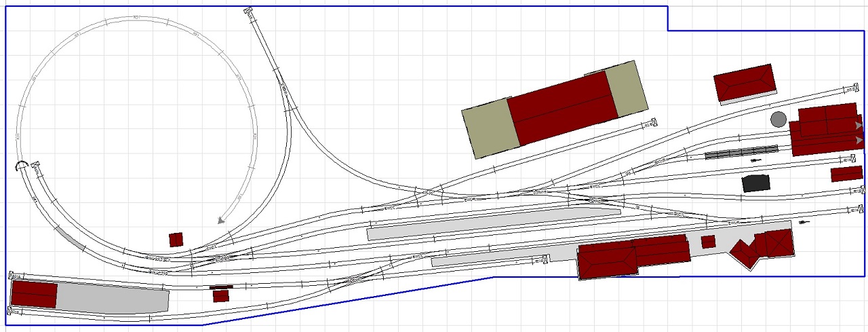Click the longest light gray platform between tracks

(493, 224)
